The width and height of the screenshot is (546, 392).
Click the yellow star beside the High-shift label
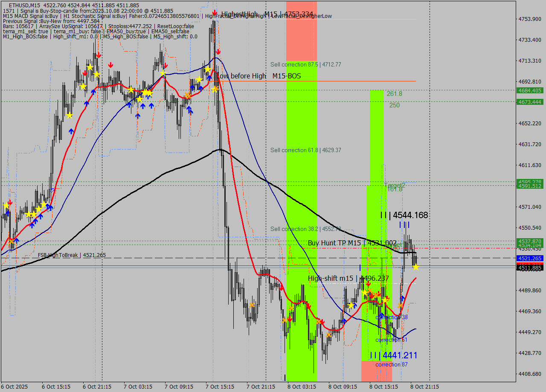click(x=365, y=292)
